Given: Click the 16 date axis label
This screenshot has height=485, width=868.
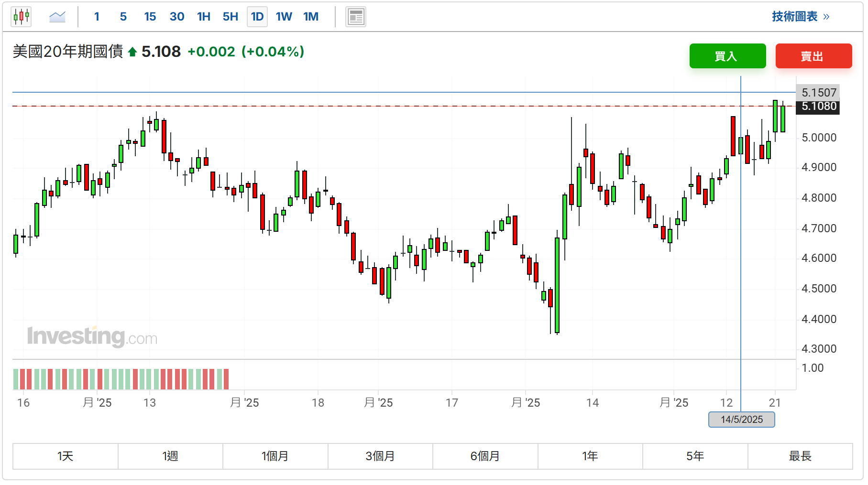Looking at the screenshot, I should point(23,403).
